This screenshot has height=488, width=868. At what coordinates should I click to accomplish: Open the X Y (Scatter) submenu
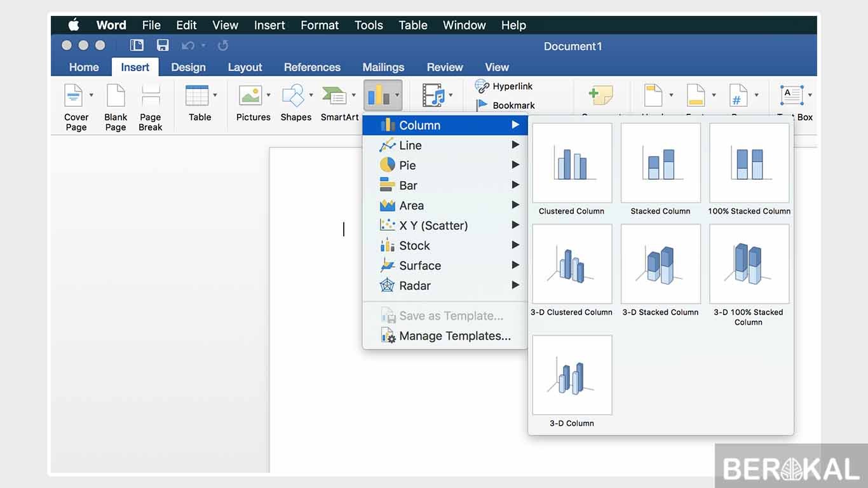tap(445, 226)
